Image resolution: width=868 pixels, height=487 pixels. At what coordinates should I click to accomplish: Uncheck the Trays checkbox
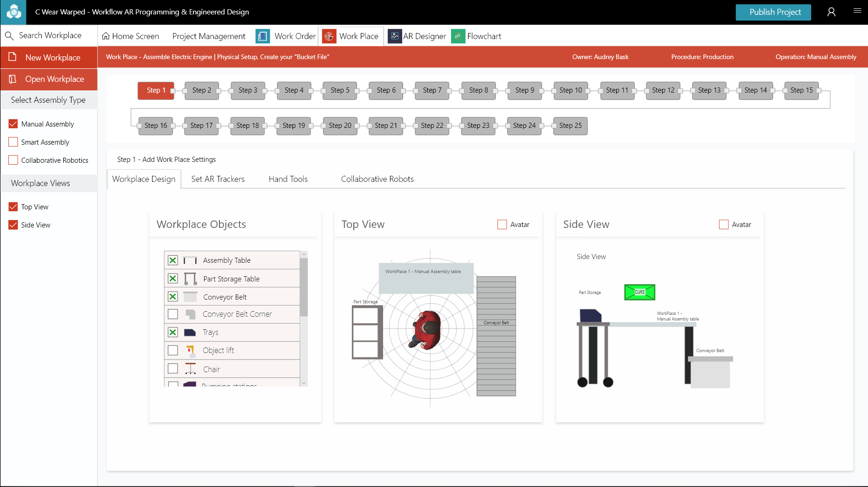(x=172, y=333)
